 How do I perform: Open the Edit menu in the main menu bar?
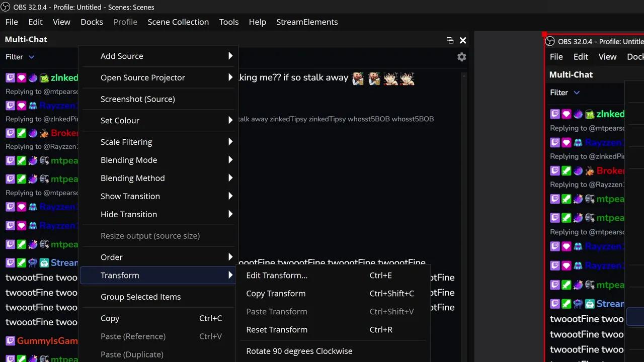(x=35, y=22)
